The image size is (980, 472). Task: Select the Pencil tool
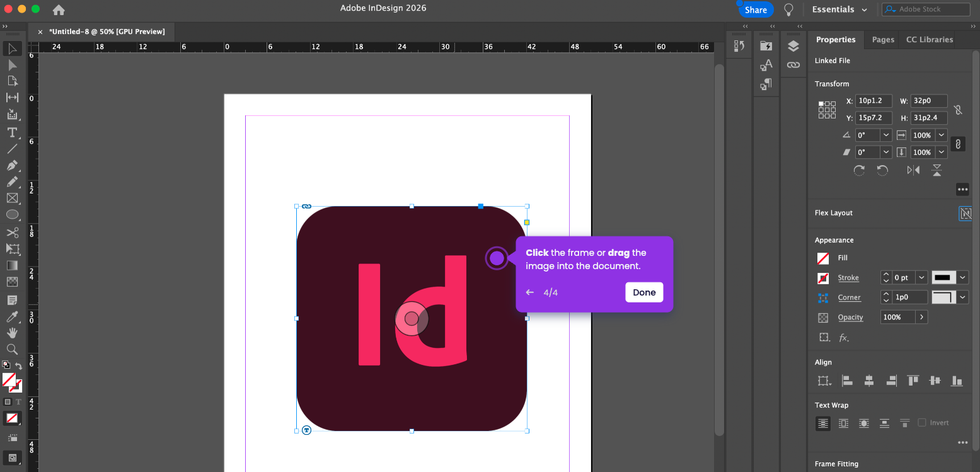[12, 181]
